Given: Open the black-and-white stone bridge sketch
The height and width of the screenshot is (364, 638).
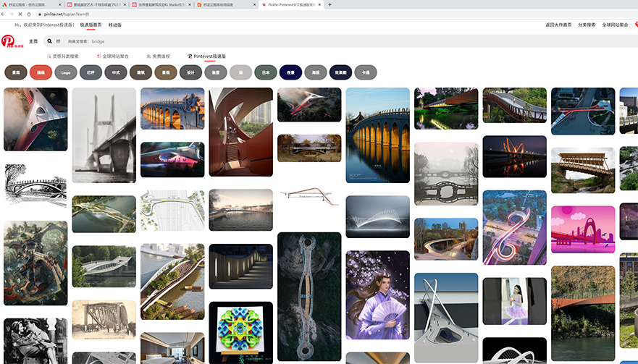Looking at the screenshot, I should [35, 186].
